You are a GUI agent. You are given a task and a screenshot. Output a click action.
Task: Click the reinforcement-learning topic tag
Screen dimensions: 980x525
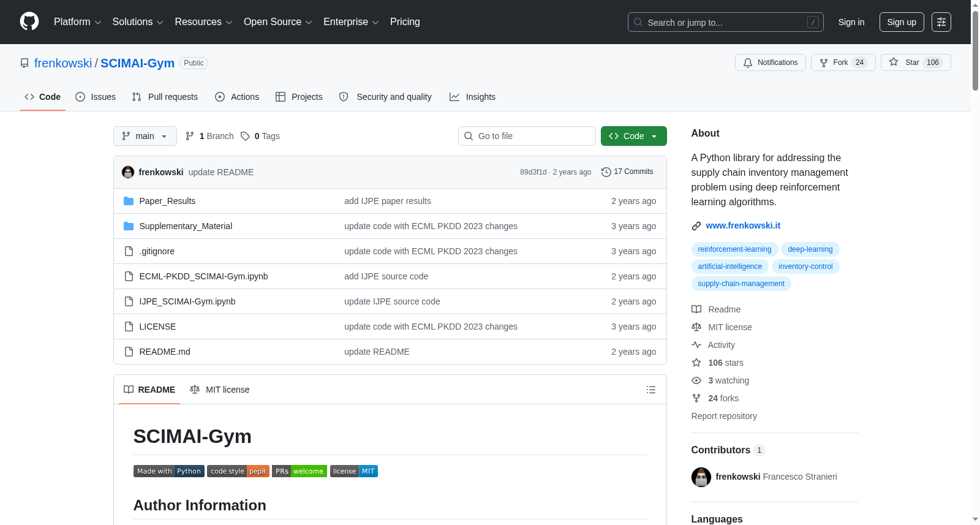pyautogui.click(x=734, y=249)
